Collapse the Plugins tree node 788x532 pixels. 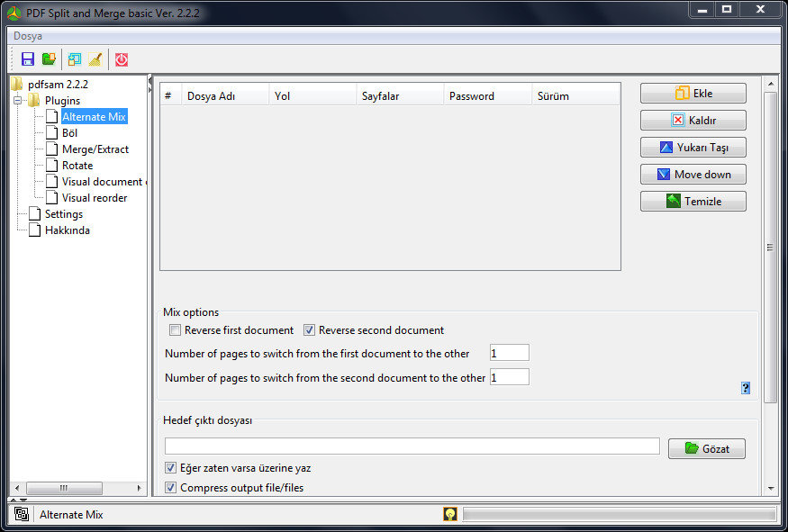point(18,101)
